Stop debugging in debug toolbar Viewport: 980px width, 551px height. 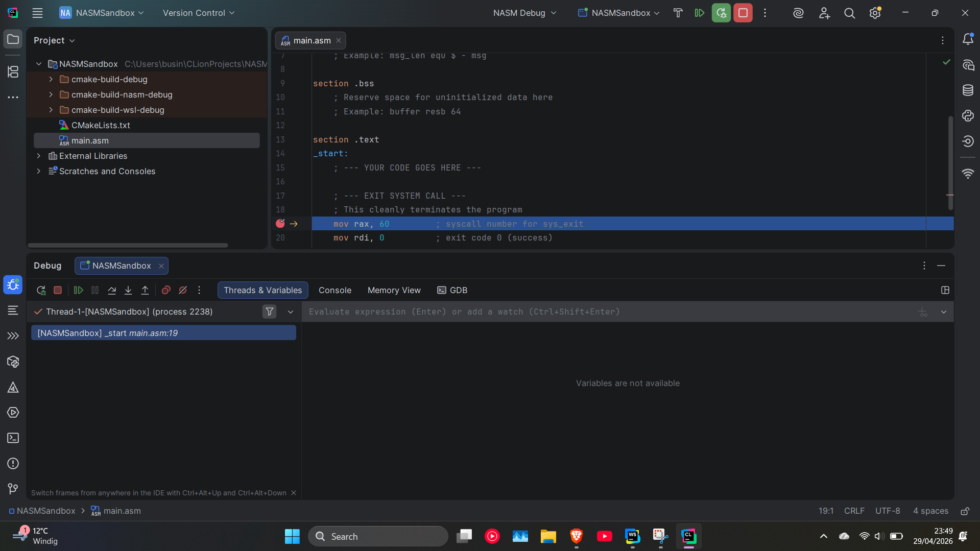click(x=58, y=290)
